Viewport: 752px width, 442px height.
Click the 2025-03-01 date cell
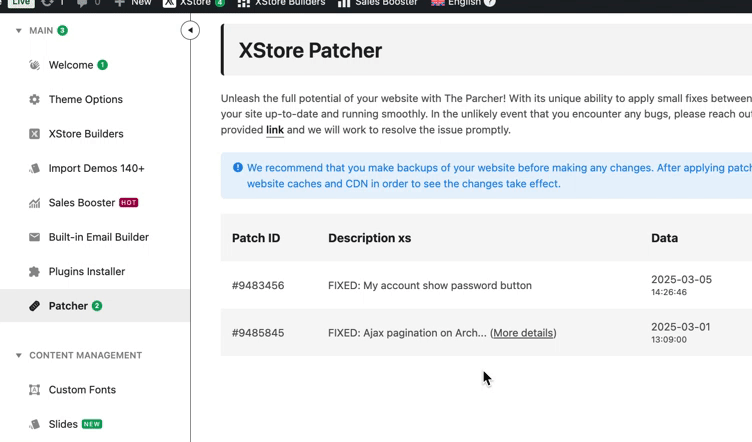(x=681, y=332)
